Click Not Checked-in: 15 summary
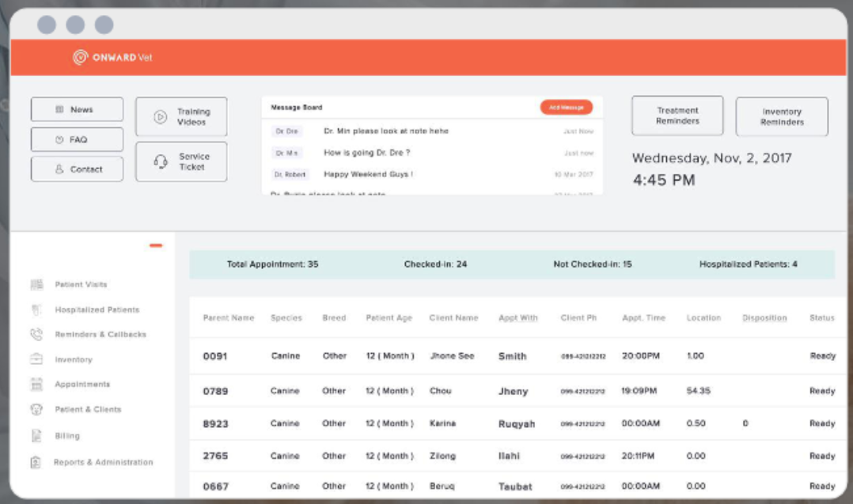 pos(593,264)
